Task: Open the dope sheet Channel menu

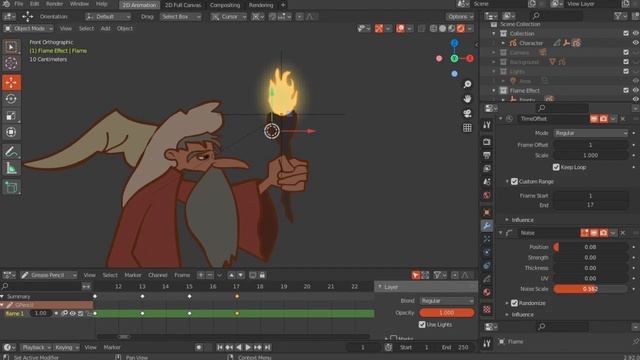Action: [158, 275]
